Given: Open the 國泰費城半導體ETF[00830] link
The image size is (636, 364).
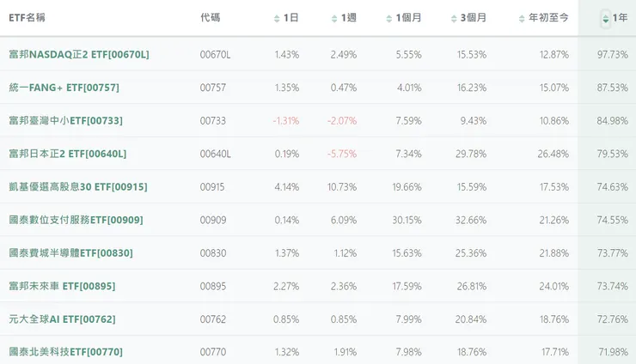Looking at the screenshot, I should (x=70, y=253).
